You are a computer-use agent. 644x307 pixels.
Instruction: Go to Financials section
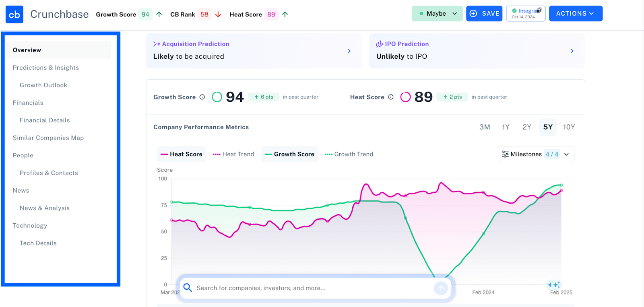point(28,103)
